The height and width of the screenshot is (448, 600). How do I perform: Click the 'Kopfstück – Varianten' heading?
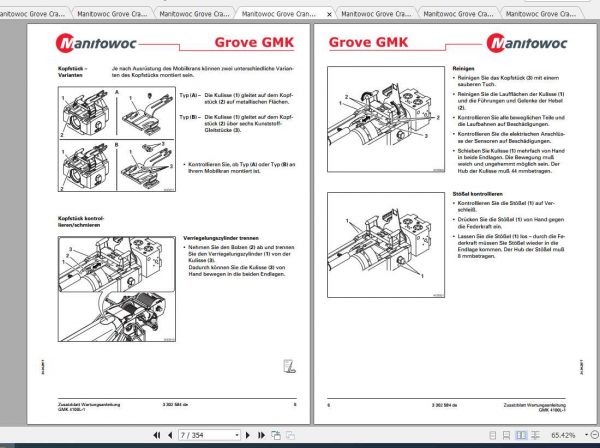72,72
